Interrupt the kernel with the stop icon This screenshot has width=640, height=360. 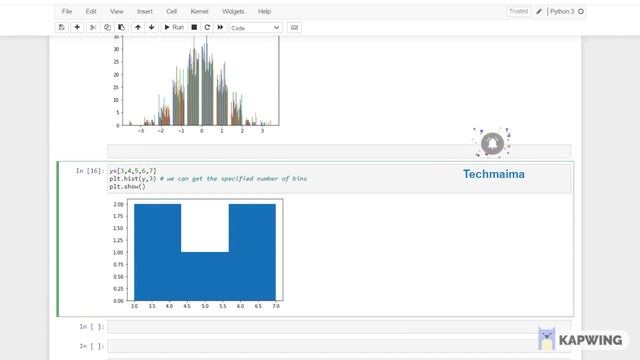point(194,27)
